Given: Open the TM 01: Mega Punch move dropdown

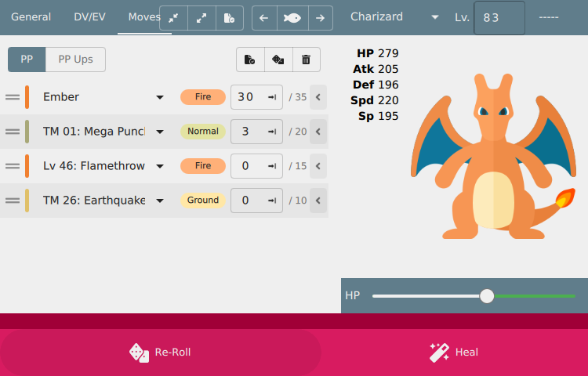Looking at the screenshot, I should pyautogui.click(x=160, y=132).
